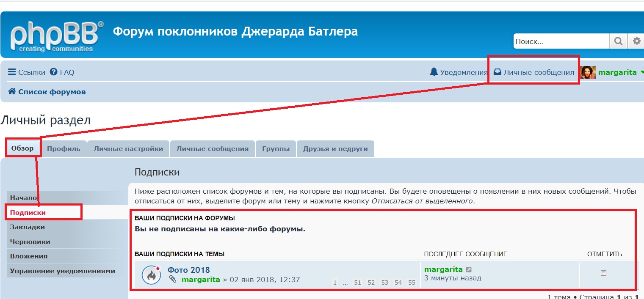Go to page 55 of topic

[x=412, y=283]
